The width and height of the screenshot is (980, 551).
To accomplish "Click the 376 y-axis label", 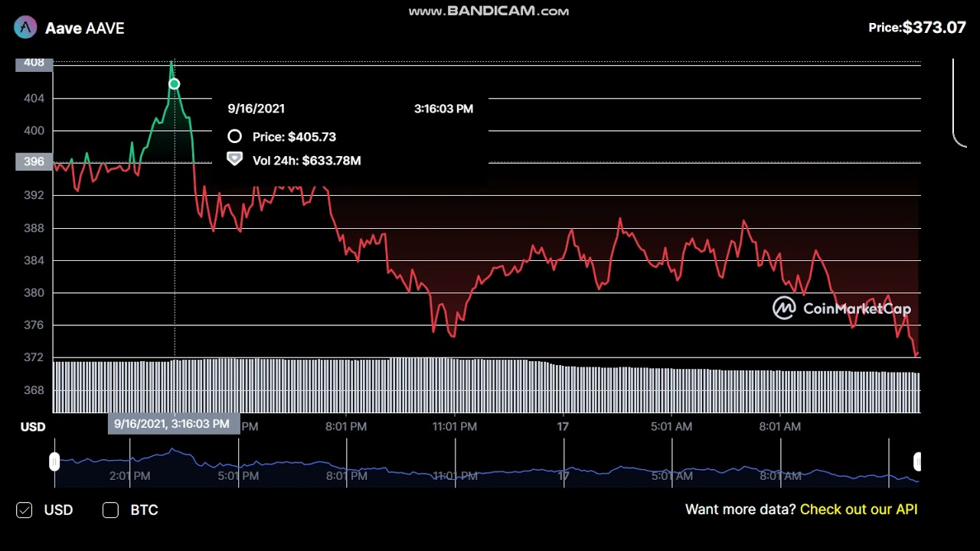I will click(34, 325).
